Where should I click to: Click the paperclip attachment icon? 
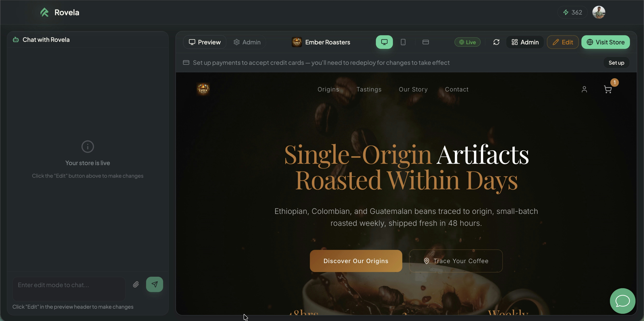point(136,285)
